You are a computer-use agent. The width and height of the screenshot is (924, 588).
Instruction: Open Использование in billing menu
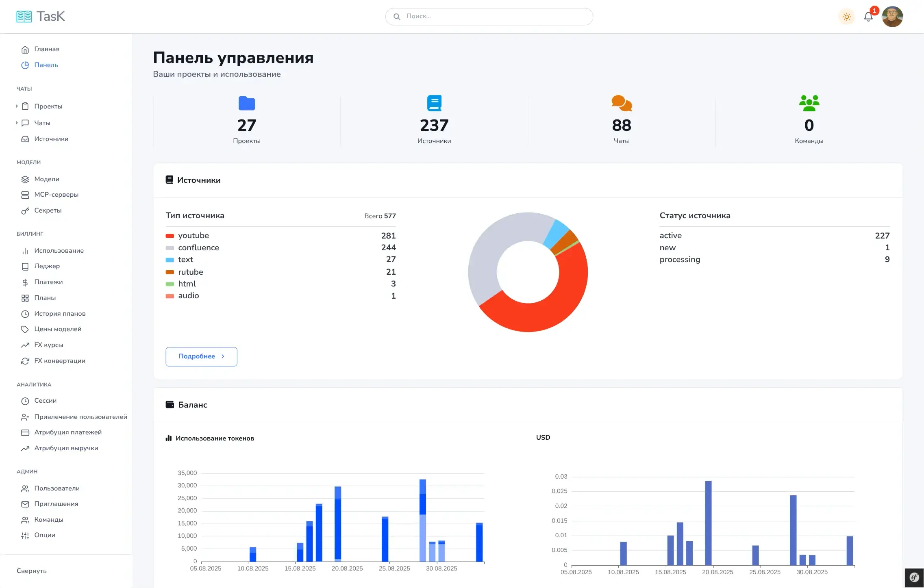click(x=59, y=250)
